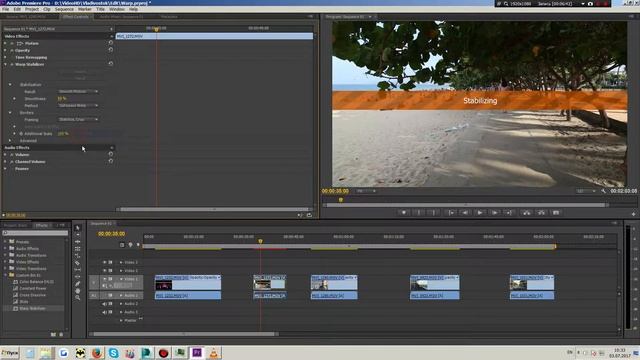Open the File menu
This screenshot has width=640, height=360.
5,9
